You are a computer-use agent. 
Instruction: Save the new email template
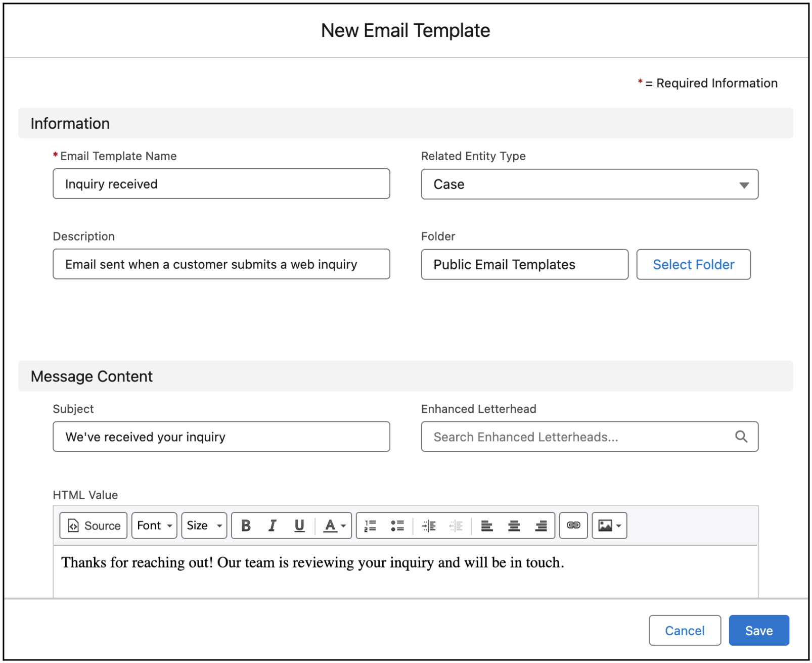[758, 630]
